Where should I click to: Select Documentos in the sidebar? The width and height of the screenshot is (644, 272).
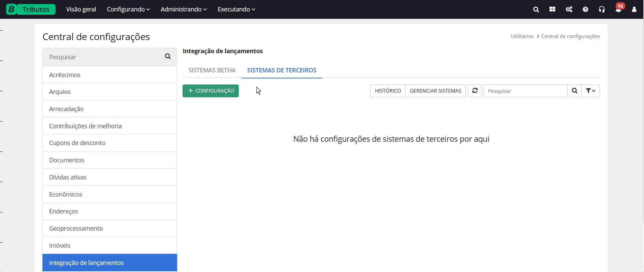click(x=110, y=160)
